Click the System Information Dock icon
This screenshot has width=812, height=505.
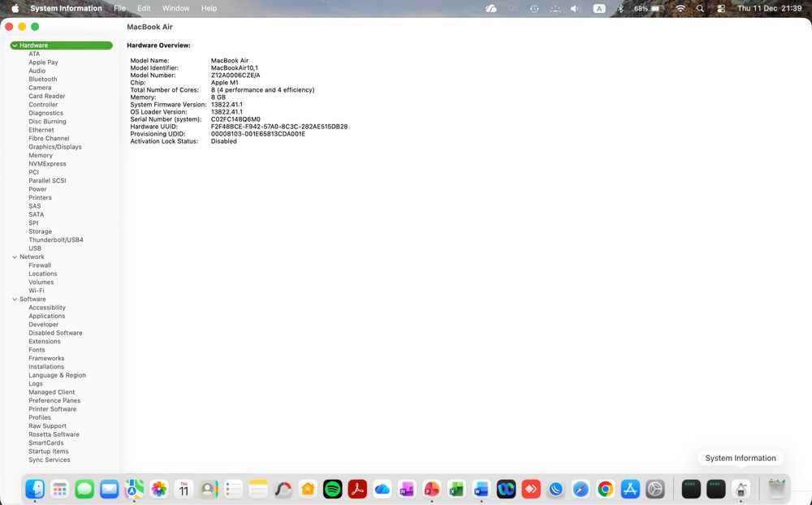741,489
